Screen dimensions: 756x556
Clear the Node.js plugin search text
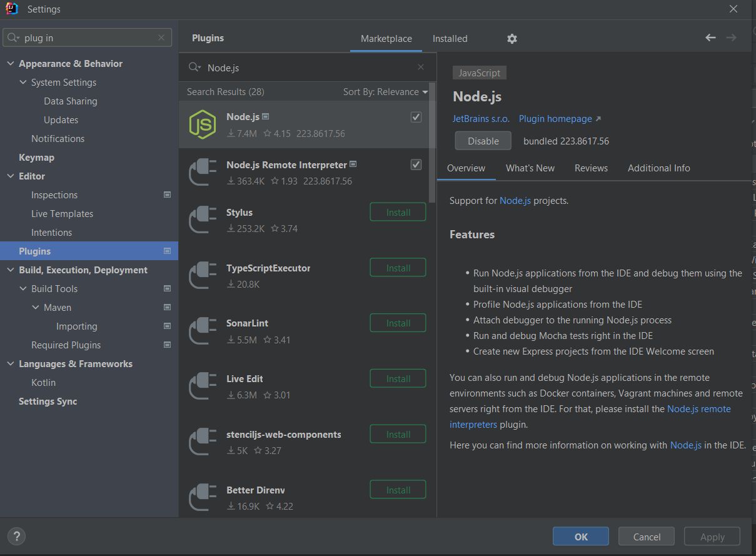click(421, 68)
